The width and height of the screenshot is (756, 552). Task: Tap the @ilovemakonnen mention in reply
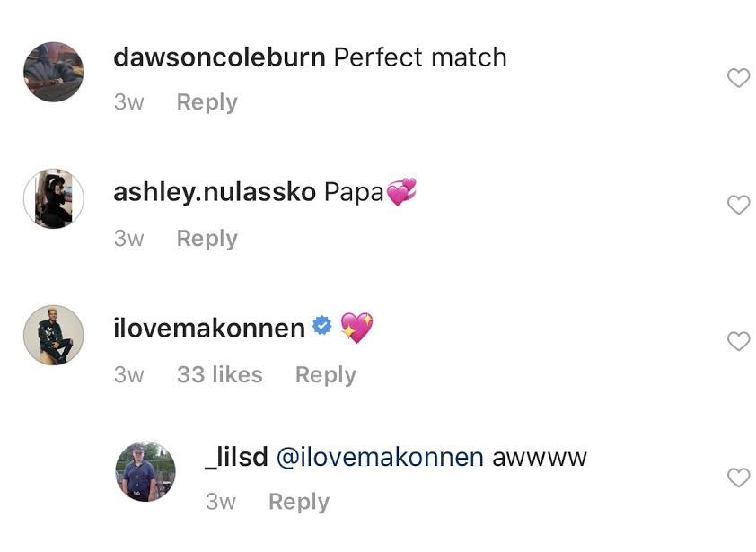coord(380,457)
